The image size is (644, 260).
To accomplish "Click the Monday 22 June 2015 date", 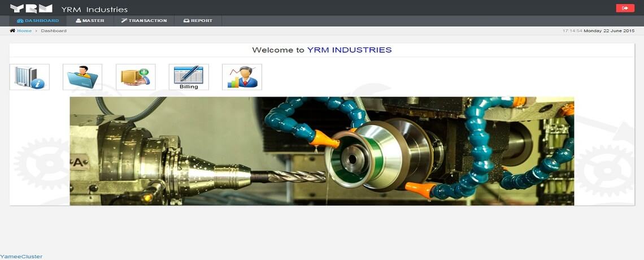I will [609, 31].
